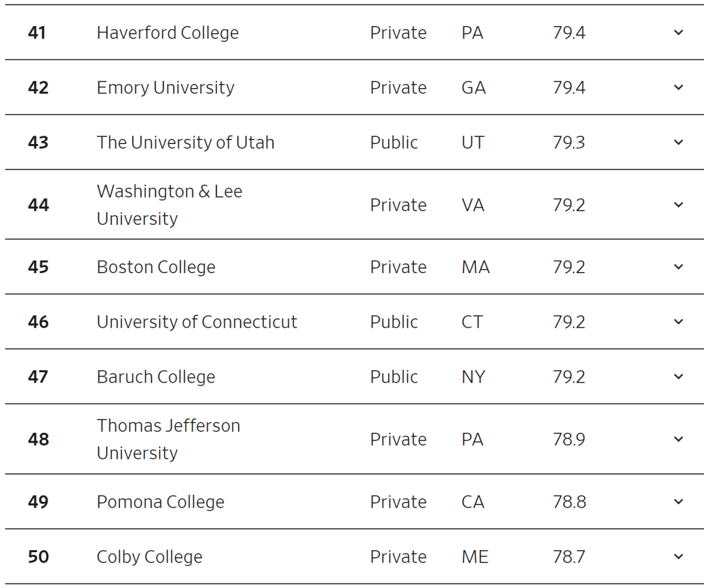Click chevron beside Boston College row
This screenshot has width=704, height=588.
[679, 267]
